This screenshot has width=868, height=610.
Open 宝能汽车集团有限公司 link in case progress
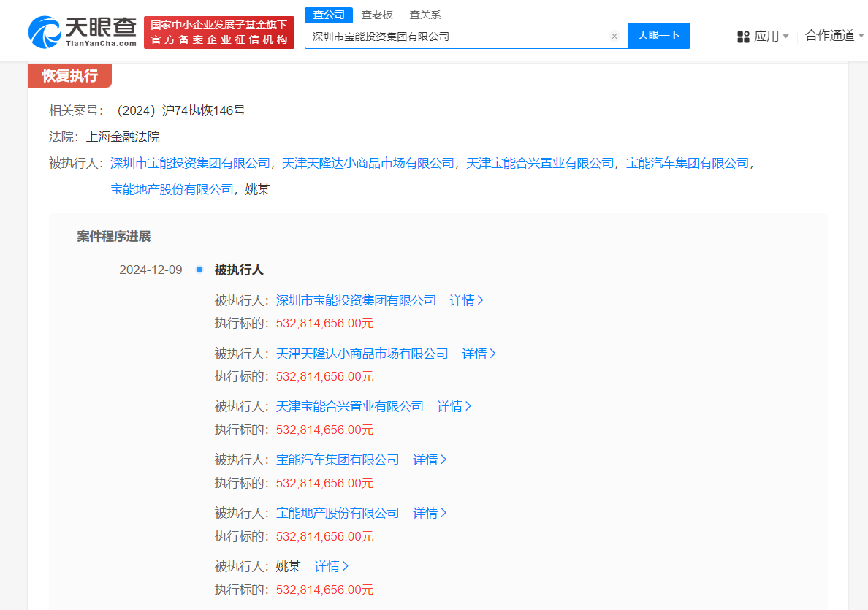[337, 460]
